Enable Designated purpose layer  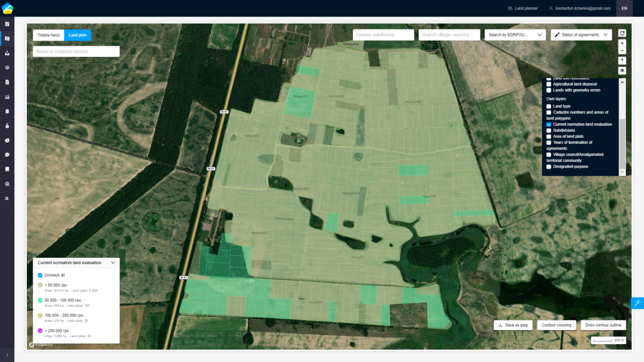549,167
